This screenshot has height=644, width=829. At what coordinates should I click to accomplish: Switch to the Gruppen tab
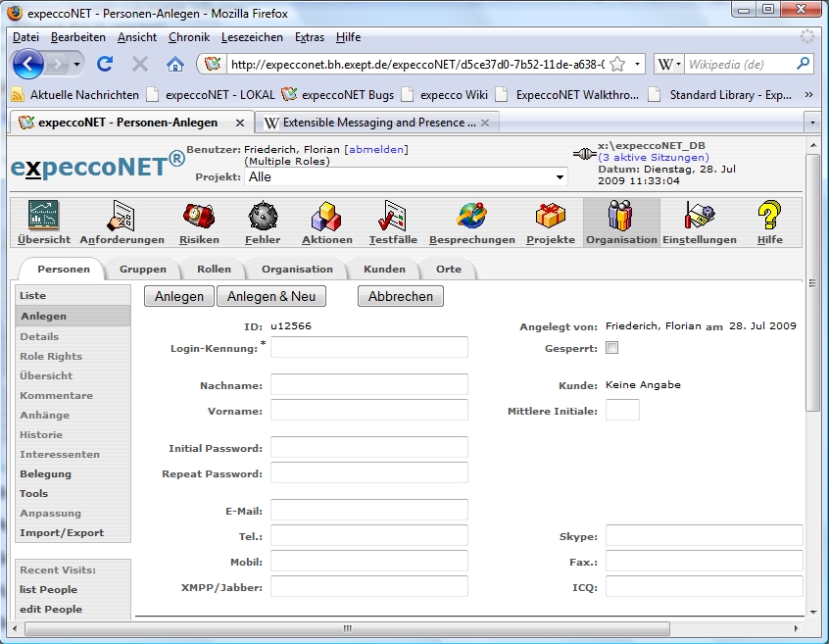pos(143,269)
